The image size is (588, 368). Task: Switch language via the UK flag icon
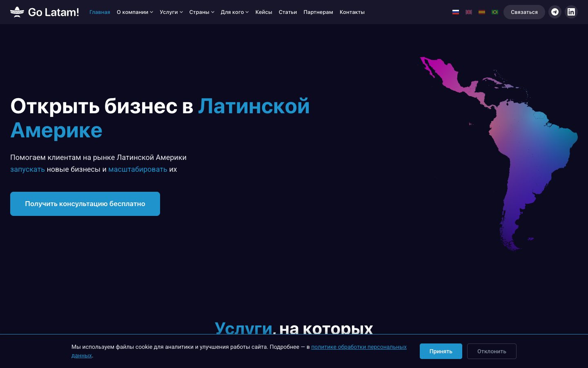click(x=469, y=12)
